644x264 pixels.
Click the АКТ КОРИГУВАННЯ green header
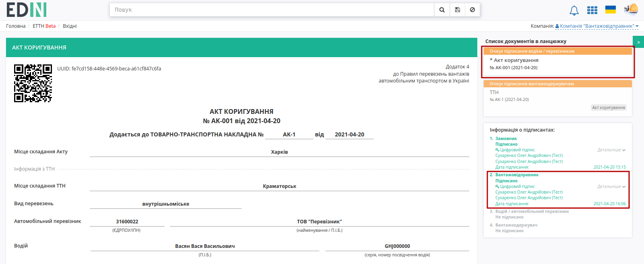pos(242,47)
